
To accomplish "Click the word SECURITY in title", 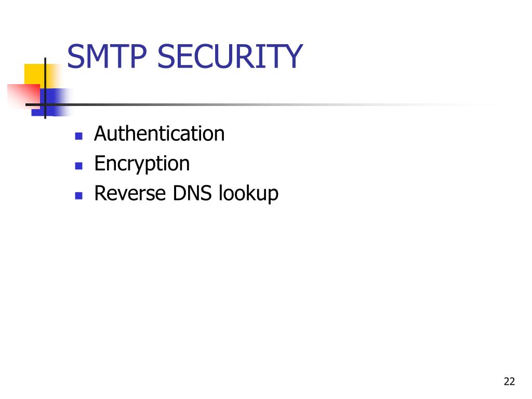I will (230, 56).
